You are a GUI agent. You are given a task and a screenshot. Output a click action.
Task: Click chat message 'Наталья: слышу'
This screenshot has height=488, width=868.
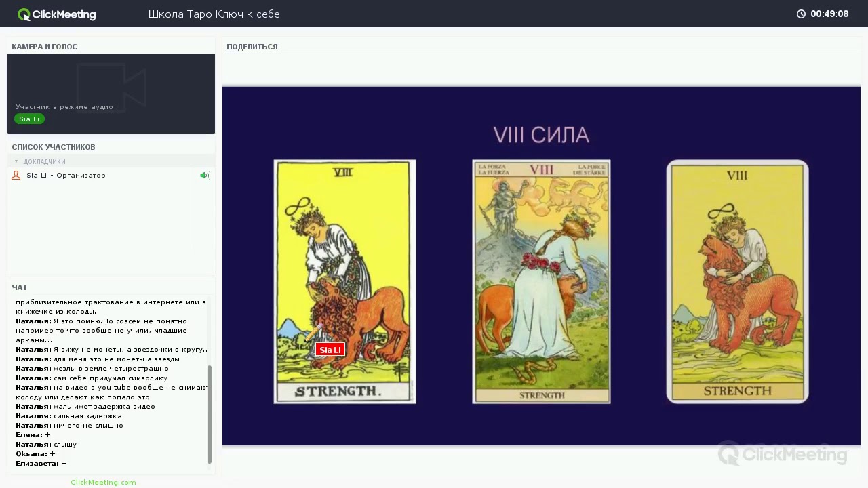[46, 445]
